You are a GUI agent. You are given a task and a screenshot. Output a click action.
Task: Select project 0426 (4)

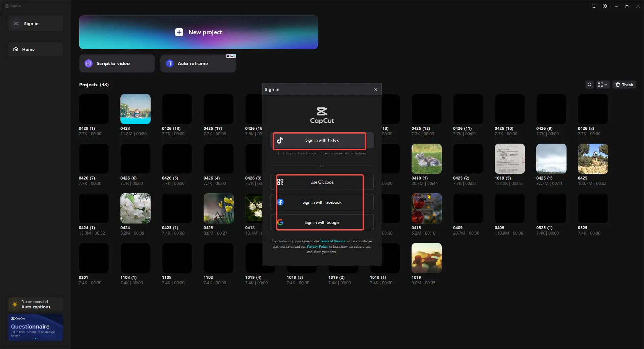point(219,159)
